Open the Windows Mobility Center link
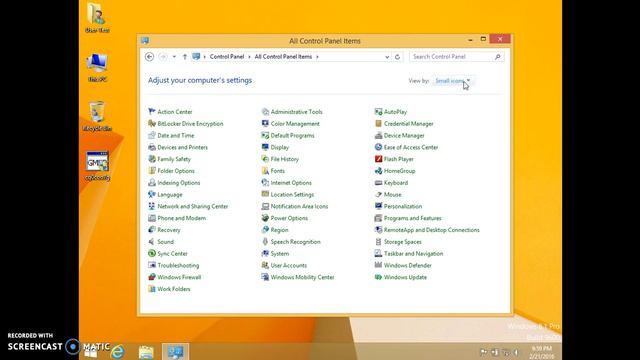640x360 pixels. click(x=302, y=277)
